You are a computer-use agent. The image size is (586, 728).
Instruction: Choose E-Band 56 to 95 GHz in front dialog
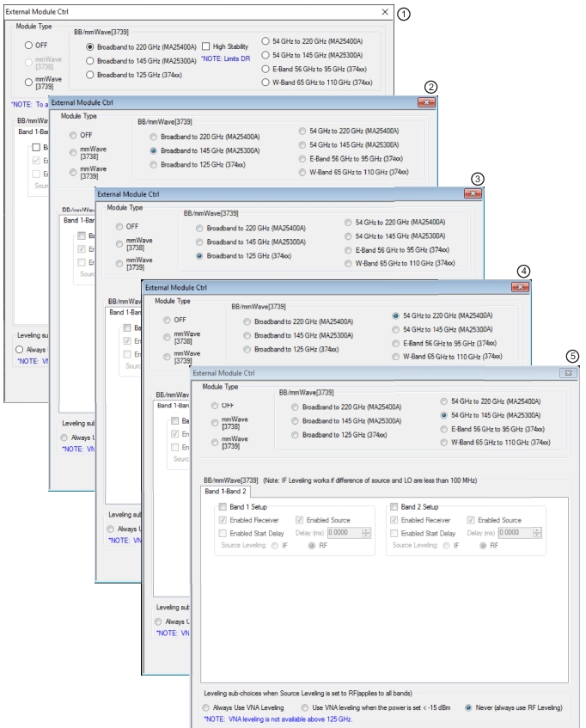coord(444,430)
